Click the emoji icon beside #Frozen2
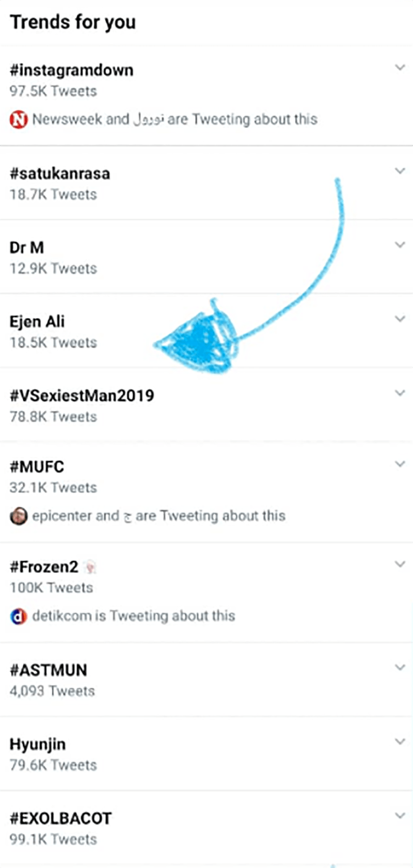The width and height of the screenshot is (413, 868). coord(91,567)
